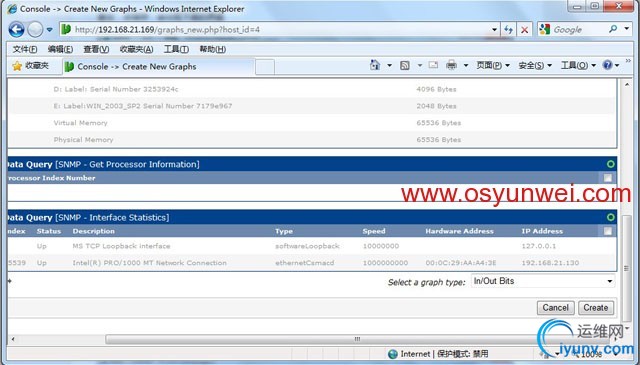
Task: Open the feeds dropdown arrow
Action: pyautogui.click(x=419, y=65)
